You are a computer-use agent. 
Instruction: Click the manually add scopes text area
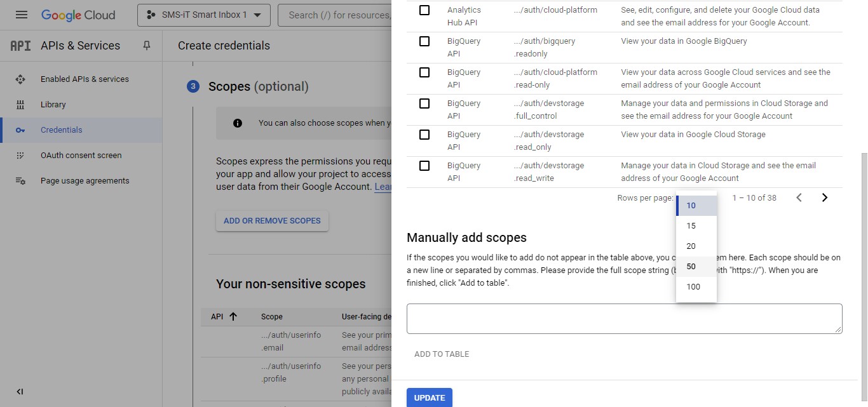click(624, 318)
